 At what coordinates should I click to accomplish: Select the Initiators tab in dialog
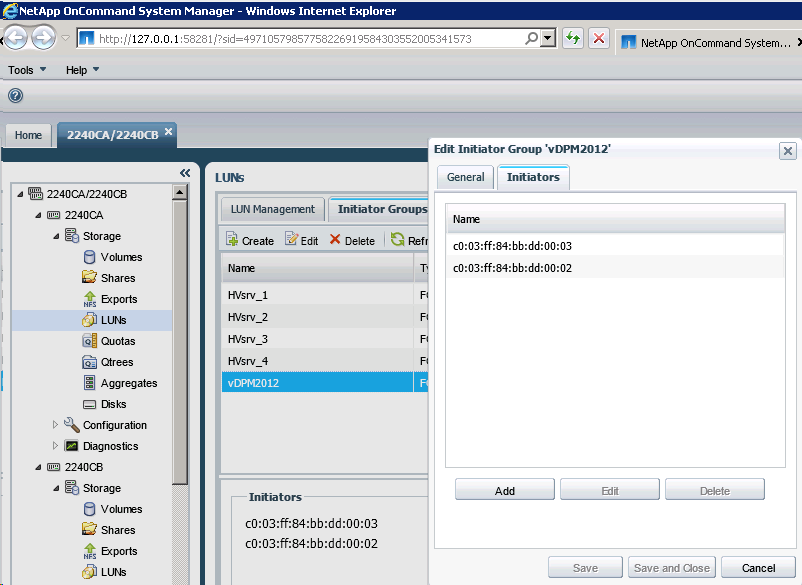[533, 177]
